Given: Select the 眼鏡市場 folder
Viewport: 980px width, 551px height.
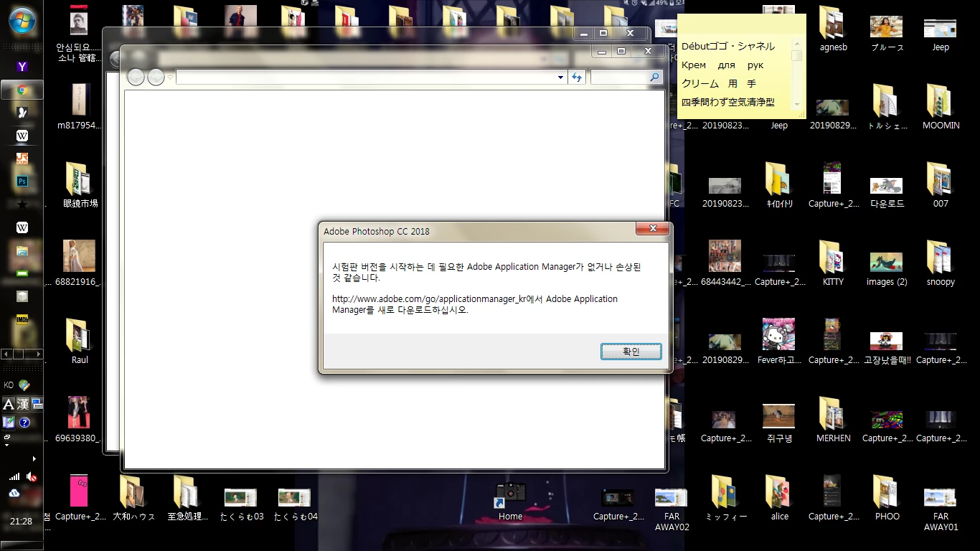Looking at the screenshot, I should click(x=80, y=186).
